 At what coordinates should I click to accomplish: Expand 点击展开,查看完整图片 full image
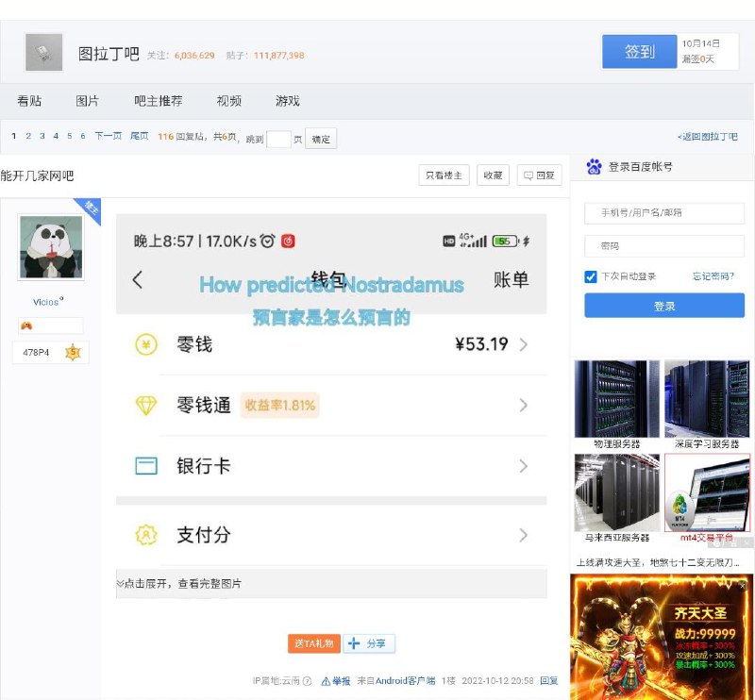(x=331, y=584)
